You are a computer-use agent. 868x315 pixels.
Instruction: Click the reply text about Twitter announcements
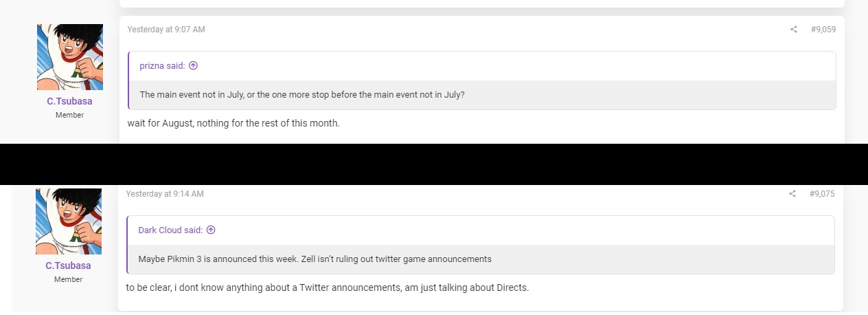327,287
